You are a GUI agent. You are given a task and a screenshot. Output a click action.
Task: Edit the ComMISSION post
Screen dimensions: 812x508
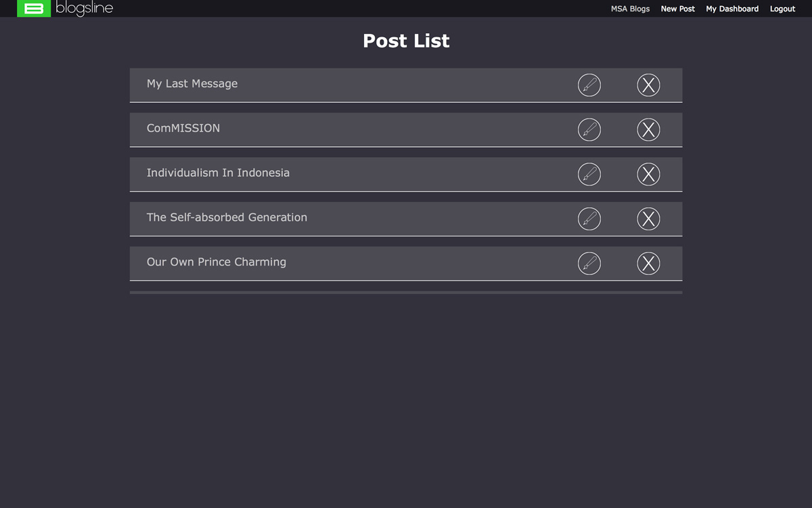[589, 129]
